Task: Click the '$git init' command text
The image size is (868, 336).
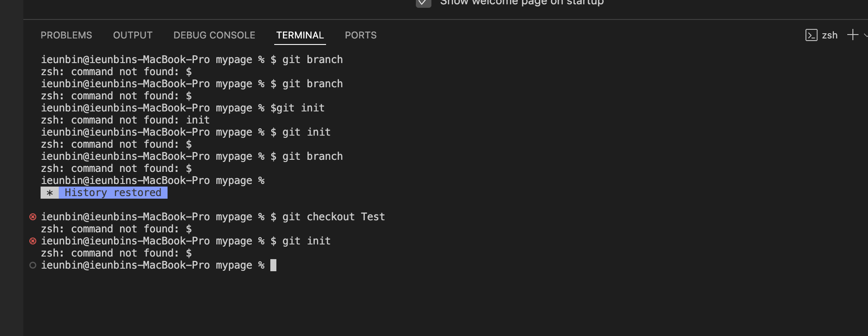Action: point(297,108)
